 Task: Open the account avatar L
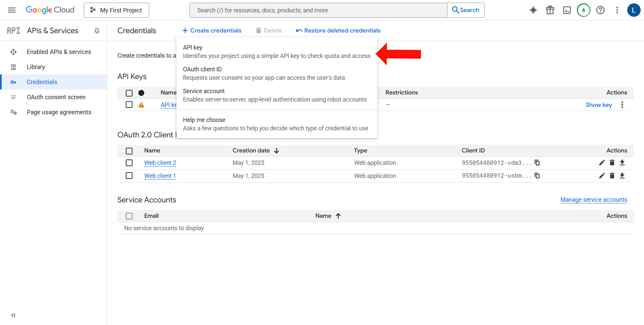click(x=634, y=10)
